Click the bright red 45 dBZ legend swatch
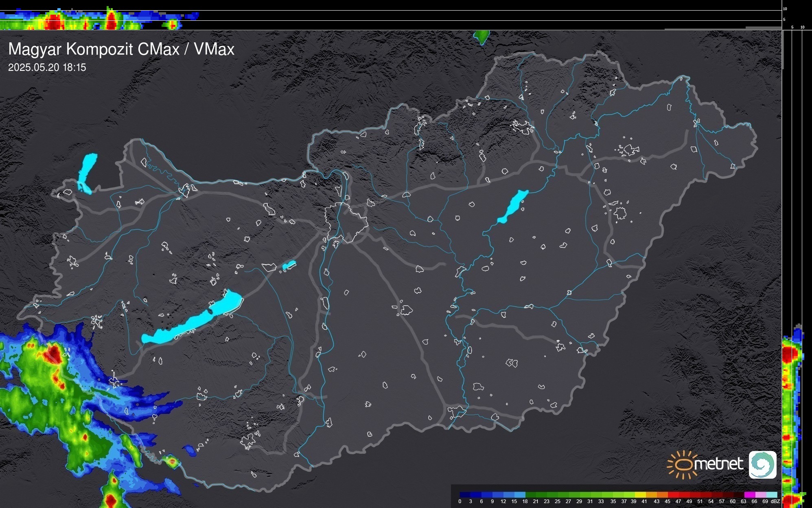The width and height of the screenshot is (812, 508). coord(673,495)
